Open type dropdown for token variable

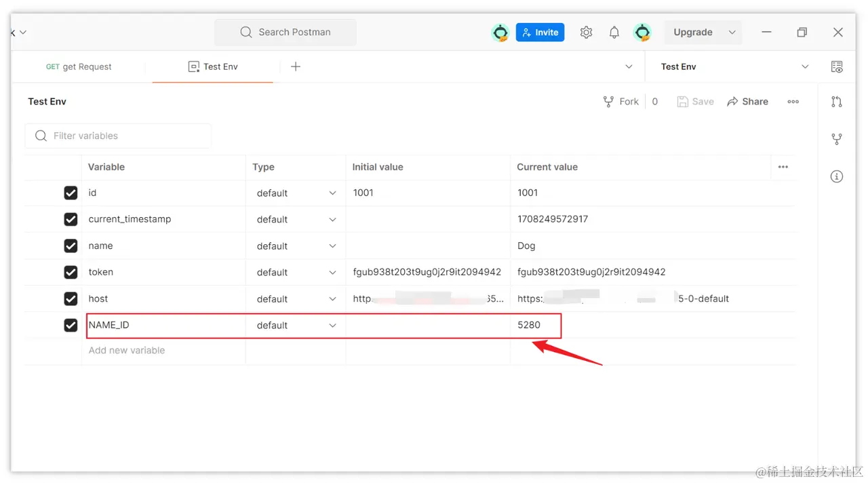pos(296,273)
